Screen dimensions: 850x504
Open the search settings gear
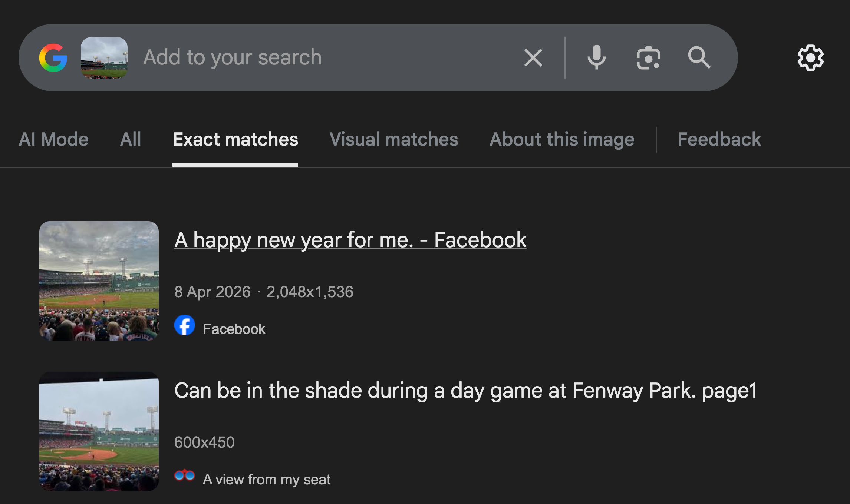[x=811, y=57]
